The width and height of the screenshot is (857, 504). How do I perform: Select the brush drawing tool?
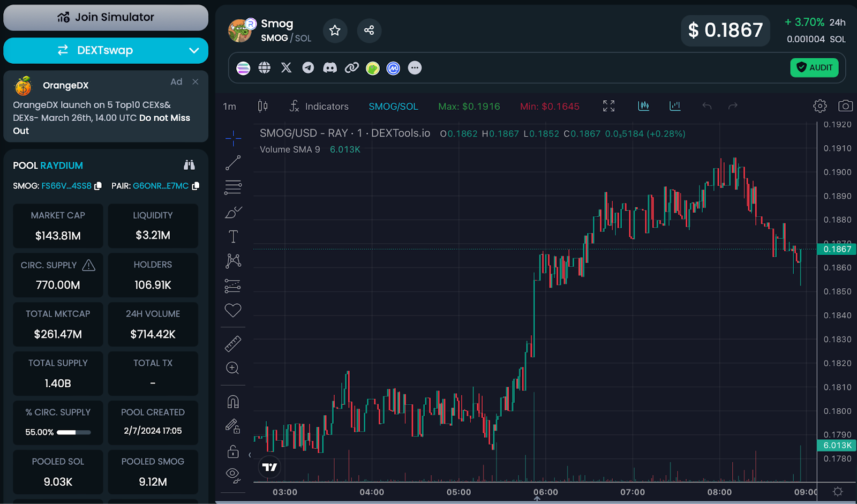click(233, 213)
